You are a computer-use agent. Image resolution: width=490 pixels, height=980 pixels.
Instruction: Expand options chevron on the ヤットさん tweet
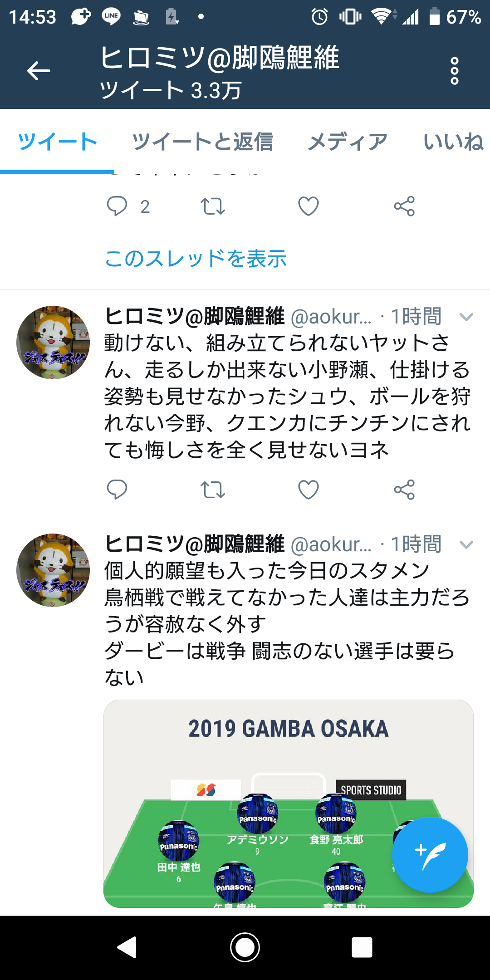[x=466, y=317]
